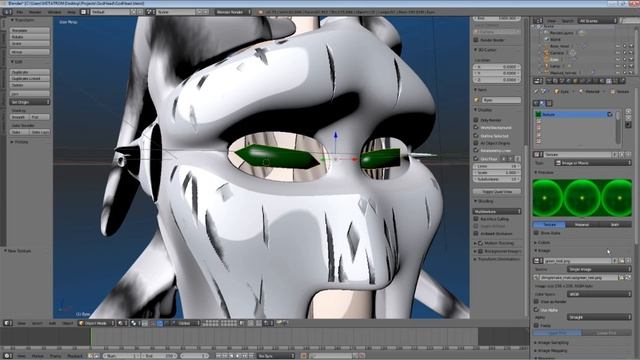Click the Rotate button

click(29, 37)
